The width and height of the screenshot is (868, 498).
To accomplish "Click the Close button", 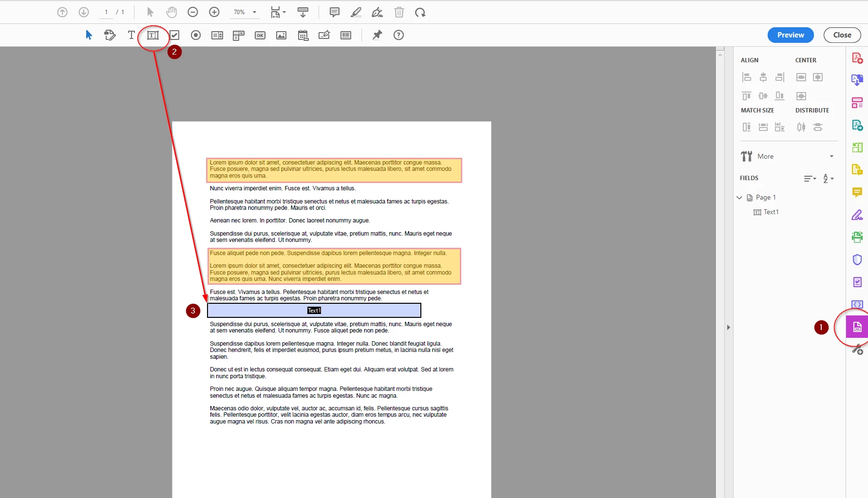I will (x=842, y=35).
